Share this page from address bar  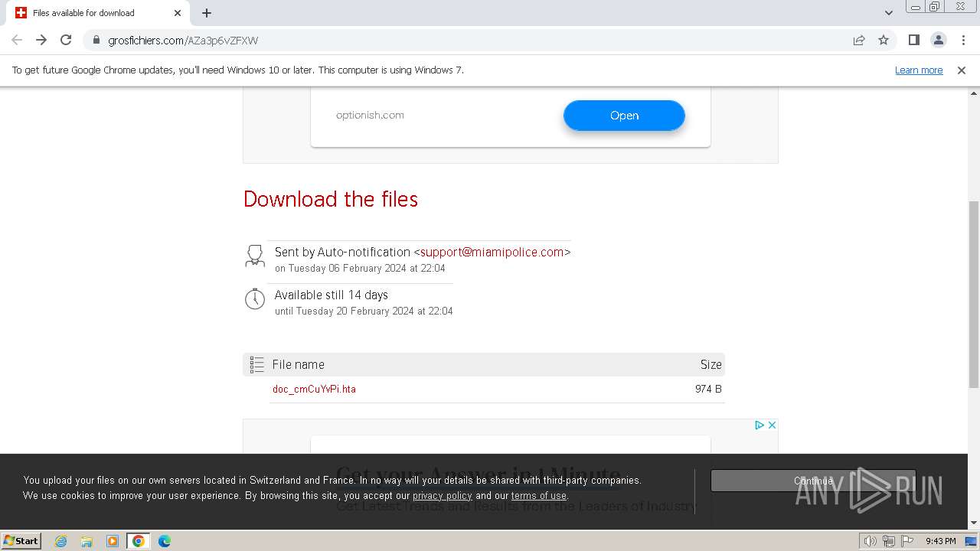(x=859, y=40)
